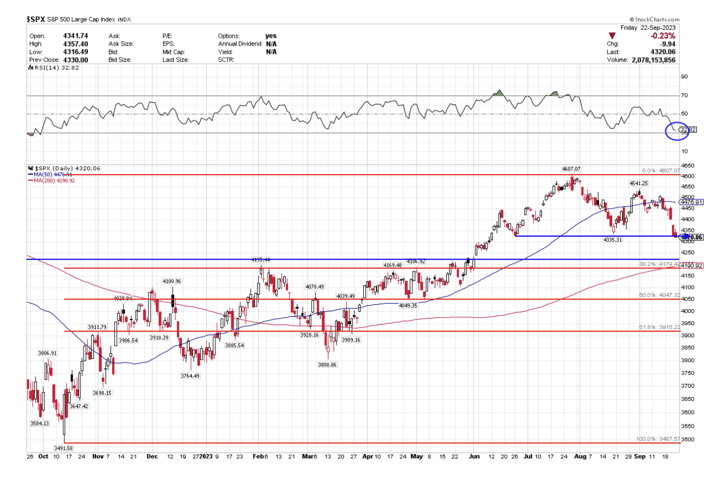Click the 3911.79 price label
720x481 pixels.
[x=97, y=327]
